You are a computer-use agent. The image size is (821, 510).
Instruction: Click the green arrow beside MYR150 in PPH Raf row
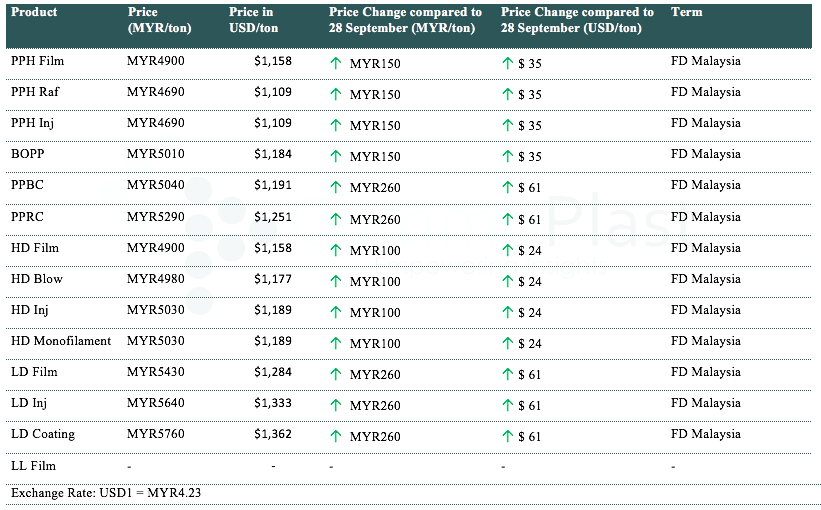click(x=336, y=95)
